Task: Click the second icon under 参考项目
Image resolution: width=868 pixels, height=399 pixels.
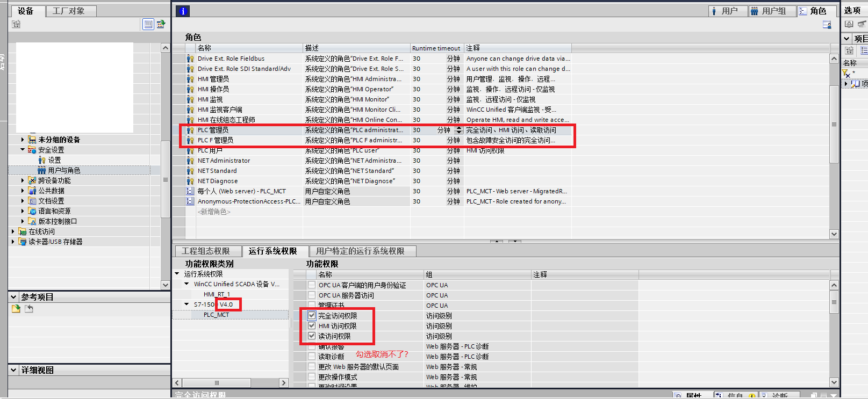Action: coord(29,309)
